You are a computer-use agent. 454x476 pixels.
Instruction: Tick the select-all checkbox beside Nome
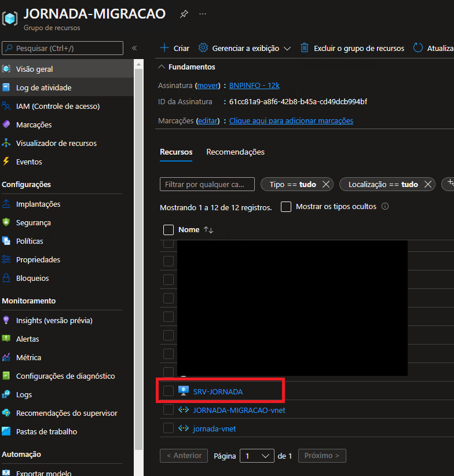tap(169, 230)
